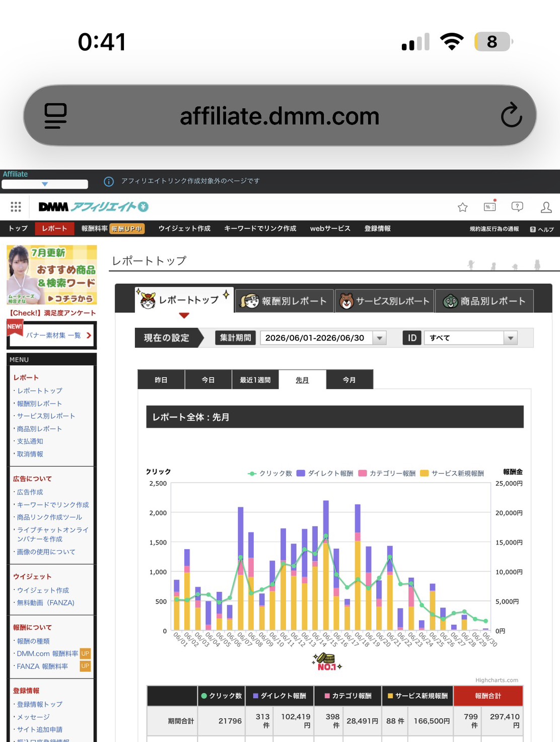Expand the Affiliate toolbar dropdown
560x742 pixels.
(x=45, y=184)
